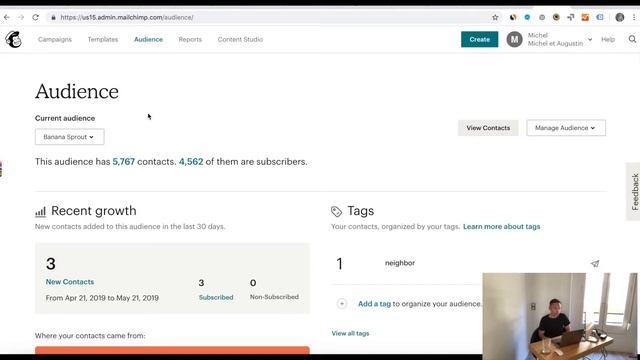Click the orange browser extension icon

click(x=585, y=17)
